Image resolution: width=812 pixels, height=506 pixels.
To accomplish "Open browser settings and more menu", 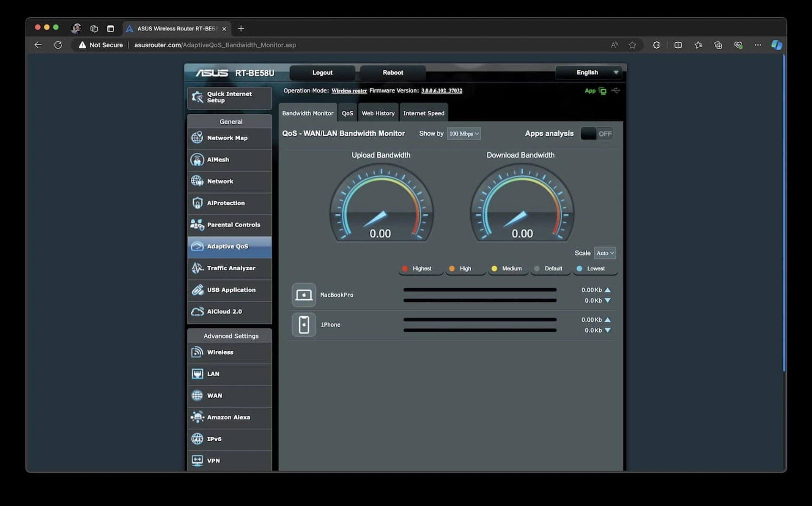I will 758,45.
